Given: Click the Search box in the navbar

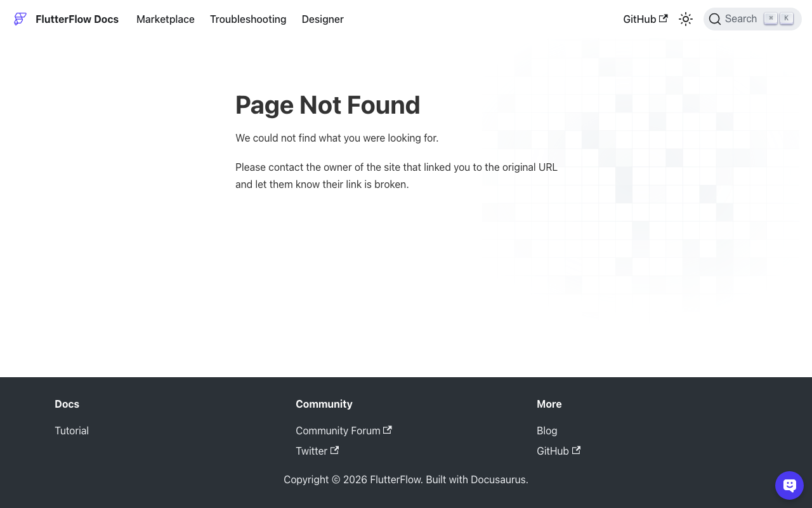Looking at the screenshot, I should [x=752, y=19].
